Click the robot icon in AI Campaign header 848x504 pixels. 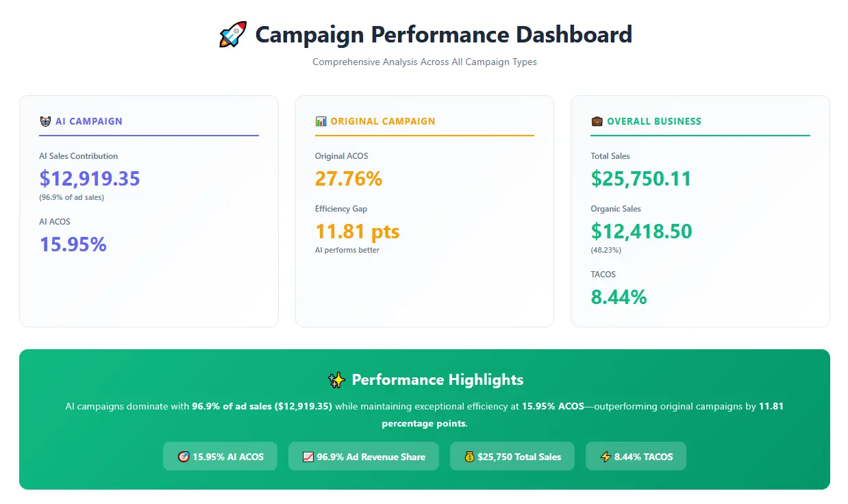(x=45, y=121)
